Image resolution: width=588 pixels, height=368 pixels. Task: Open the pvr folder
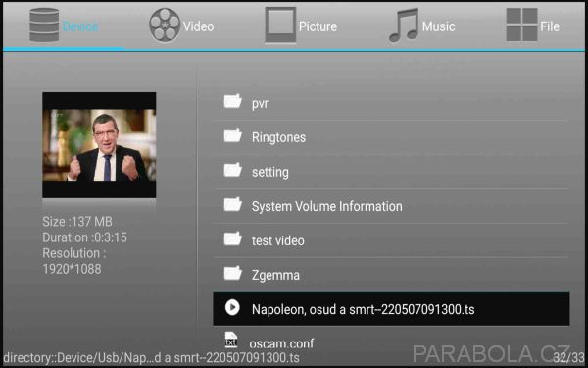(391, 103)
